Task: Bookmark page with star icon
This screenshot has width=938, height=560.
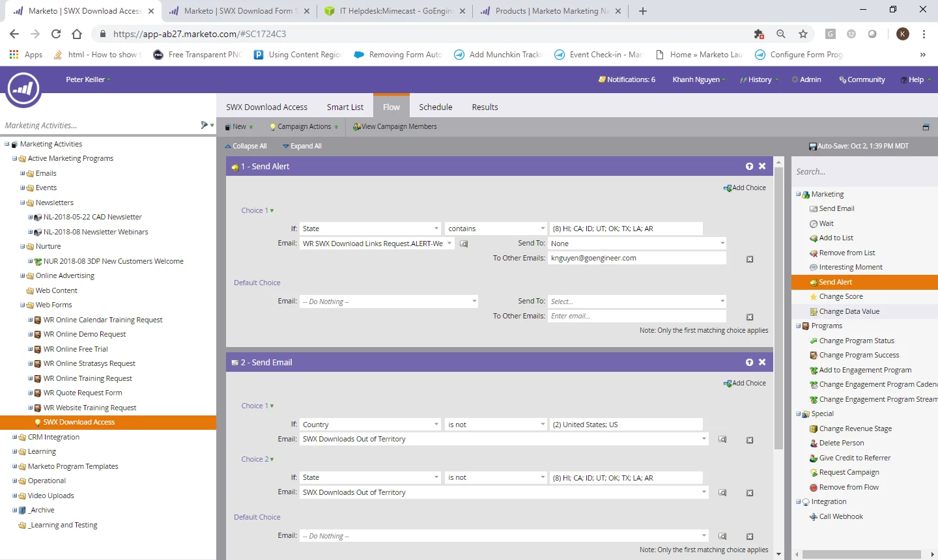Action: (803, 34)
